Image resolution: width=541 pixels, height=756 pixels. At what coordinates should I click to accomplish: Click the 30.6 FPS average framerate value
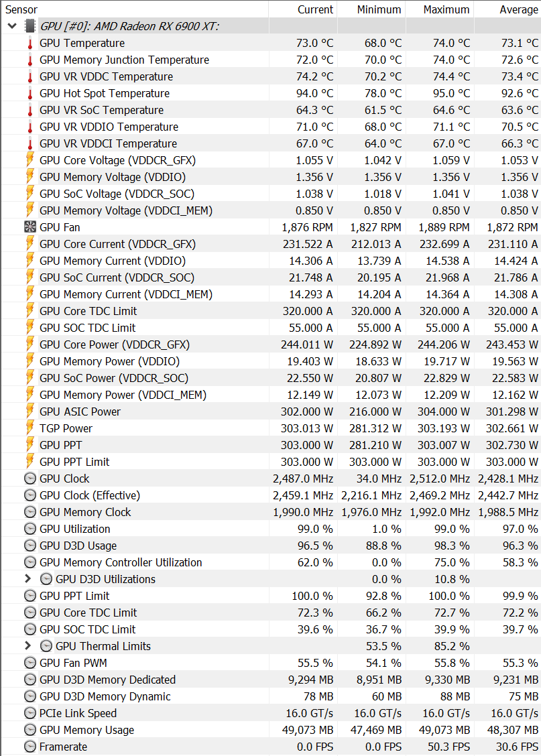point(518,747)
